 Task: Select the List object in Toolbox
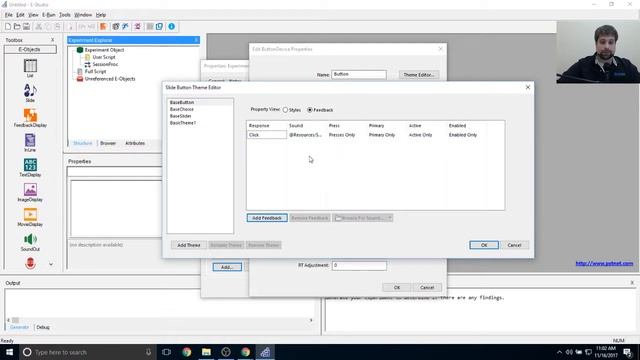(x=30, y=66)
